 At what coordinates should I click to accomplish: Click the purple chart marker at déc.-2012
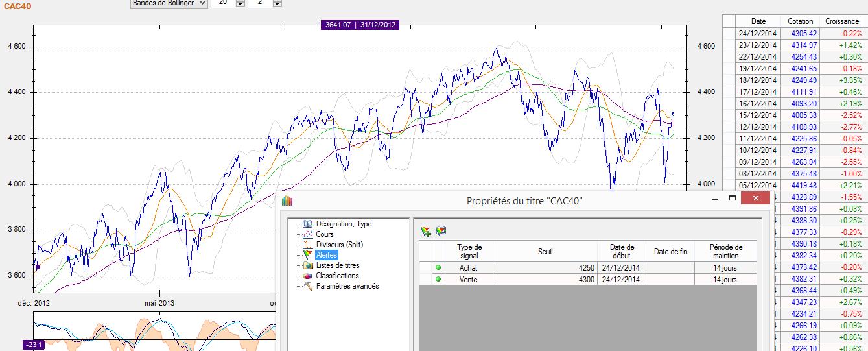[38, 267]
